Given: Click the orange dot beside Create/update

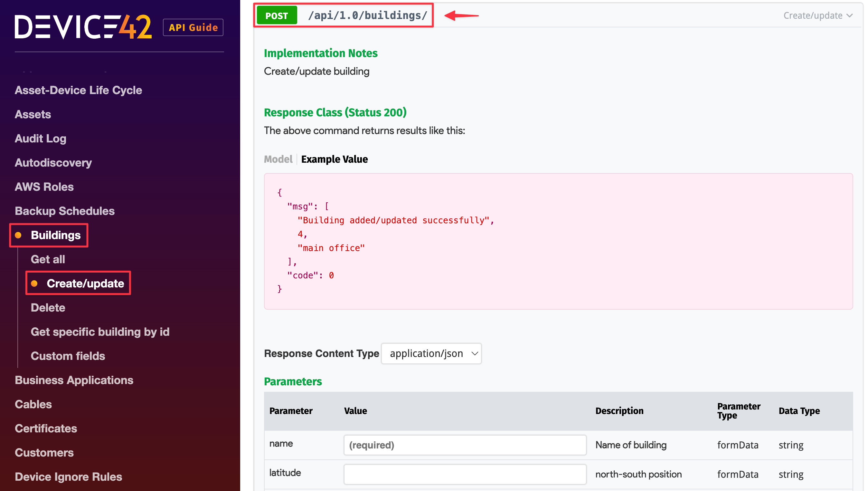Looking at the screenshot, I should tap(34, 283).
